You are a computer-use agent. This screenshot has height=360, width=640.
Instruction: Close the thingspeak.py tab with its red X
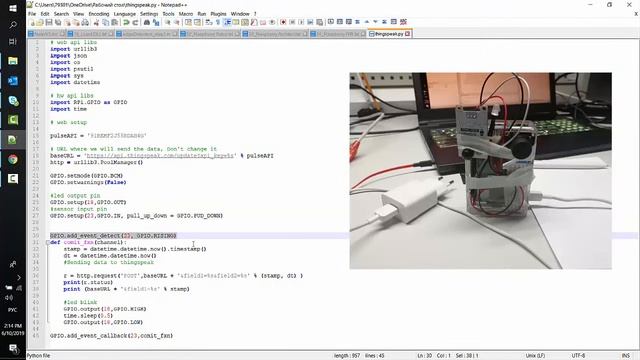pyautogui.click(x=407, y=34)
